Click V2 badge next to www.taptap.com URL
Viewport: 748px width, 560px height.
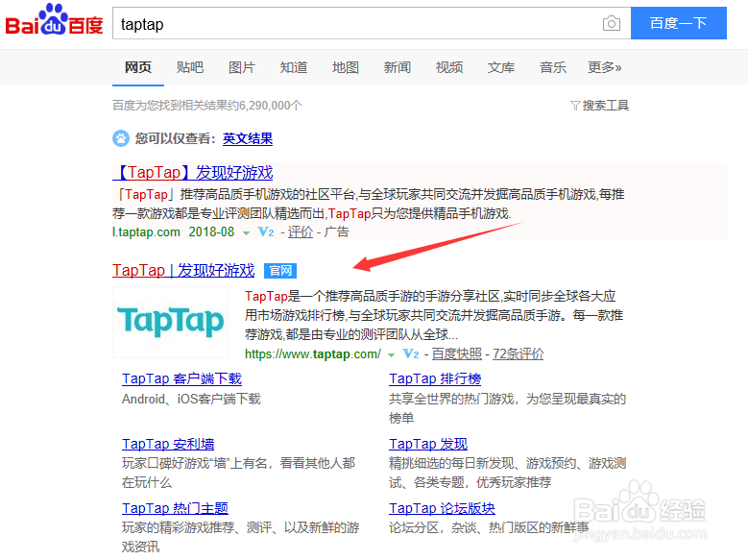[411, 353]
